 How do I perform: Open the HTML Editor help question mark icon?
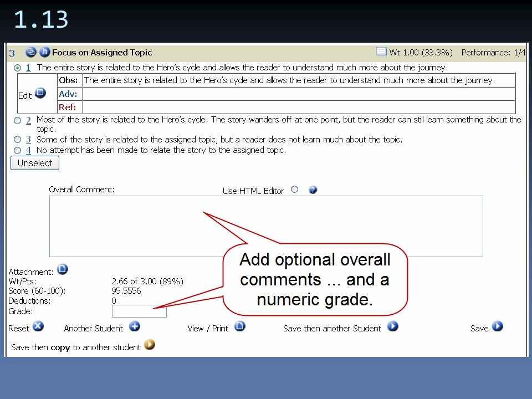pos(313,190)
